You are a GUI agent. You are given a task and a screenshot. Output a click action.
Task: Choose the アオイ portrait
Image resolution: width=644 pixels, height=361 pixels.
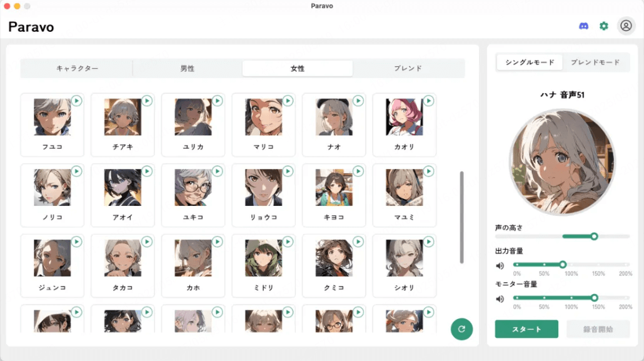tap(123, 187)
